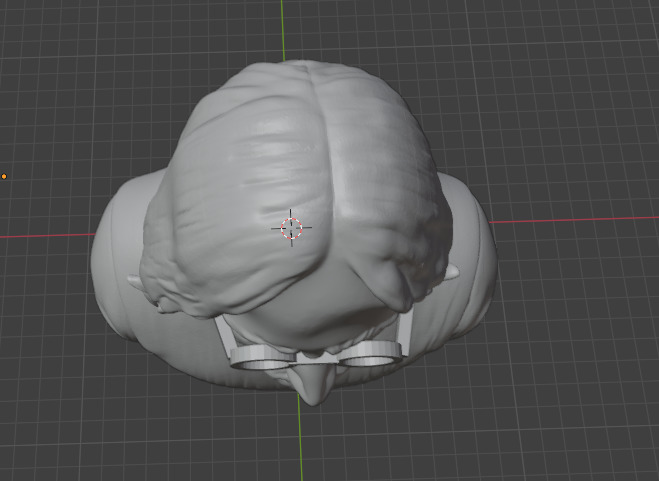This screenshot has height=481, width=659.
Task: Click the nose of the head model
Action: 314,386
